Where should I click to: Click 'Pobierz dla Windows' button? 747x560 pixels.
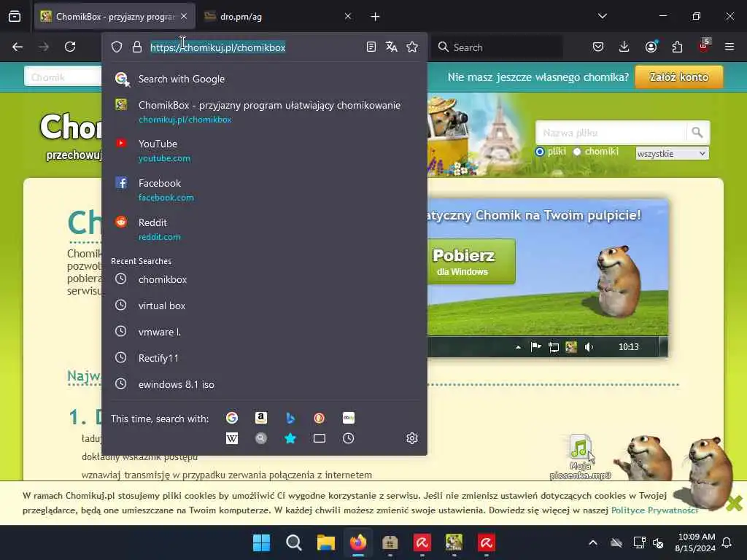pyautogui.click(x=471, y=262)
